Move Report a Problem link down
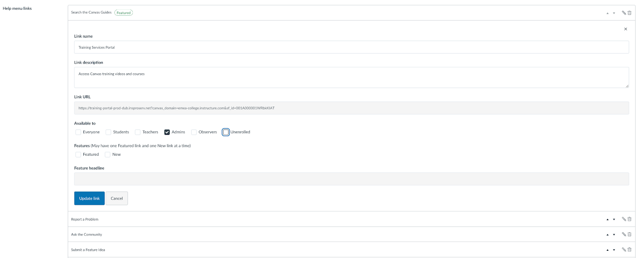Screen dimensions: 644x258 [x=614, y=220]
